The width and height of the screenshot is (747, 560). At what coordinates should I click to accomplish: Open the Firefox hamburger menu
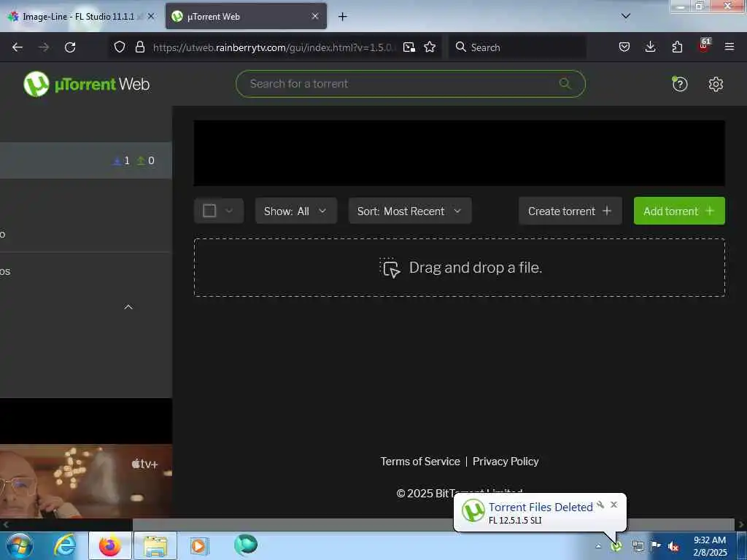729,47
